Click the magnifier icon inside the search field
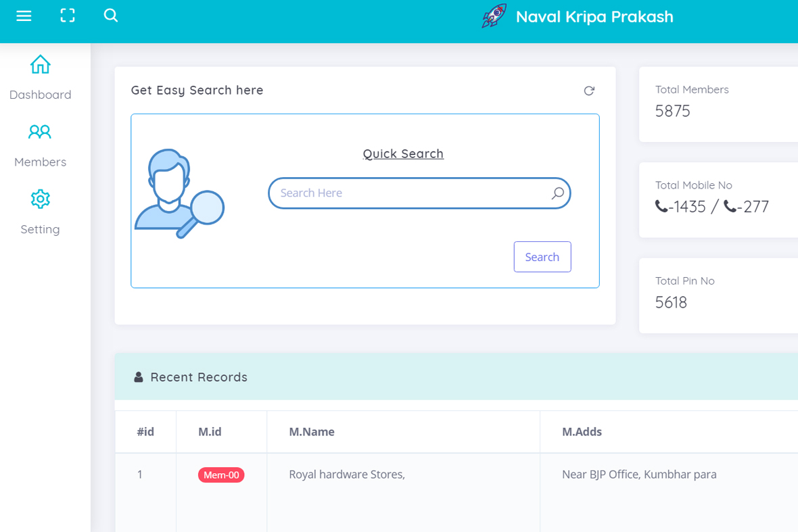The height and width of the screenshot is (532, 798). (x=557, y=193)
